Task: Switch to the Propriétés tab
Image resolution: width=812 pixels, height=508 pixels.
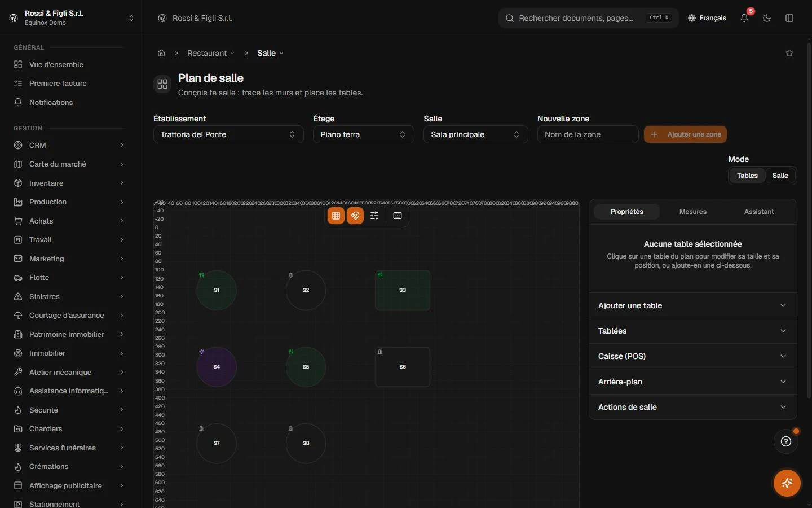Action: click(x=626, y=212)
